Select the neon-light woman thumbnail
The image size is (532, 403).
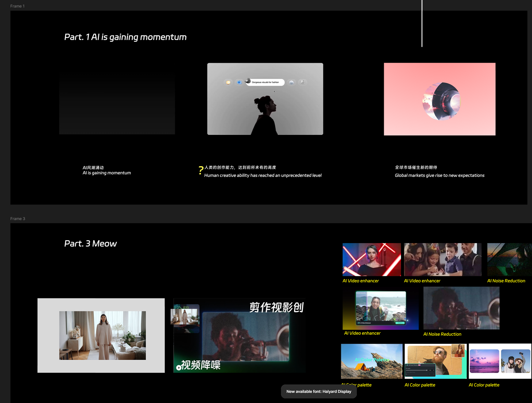click(372, 259)
